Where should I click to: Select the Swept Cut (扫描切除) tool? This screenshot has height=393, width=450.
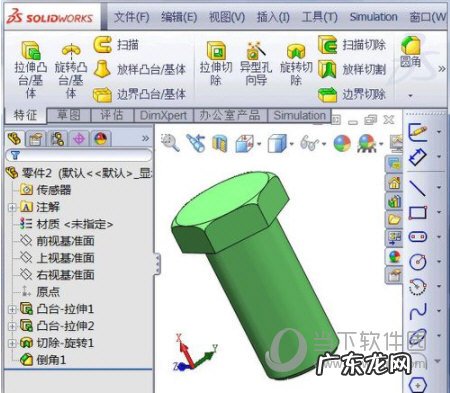[352, 45]
